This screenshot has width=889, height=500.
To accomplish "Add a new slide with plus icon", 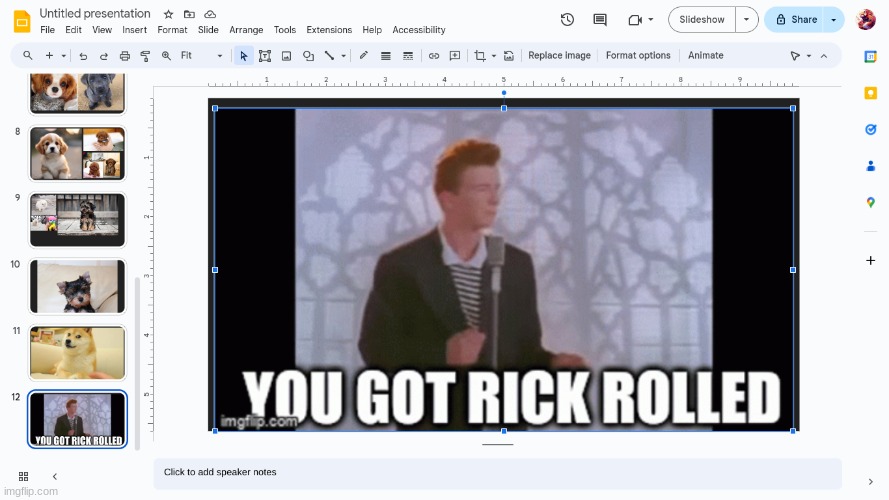I will [49, 56].
